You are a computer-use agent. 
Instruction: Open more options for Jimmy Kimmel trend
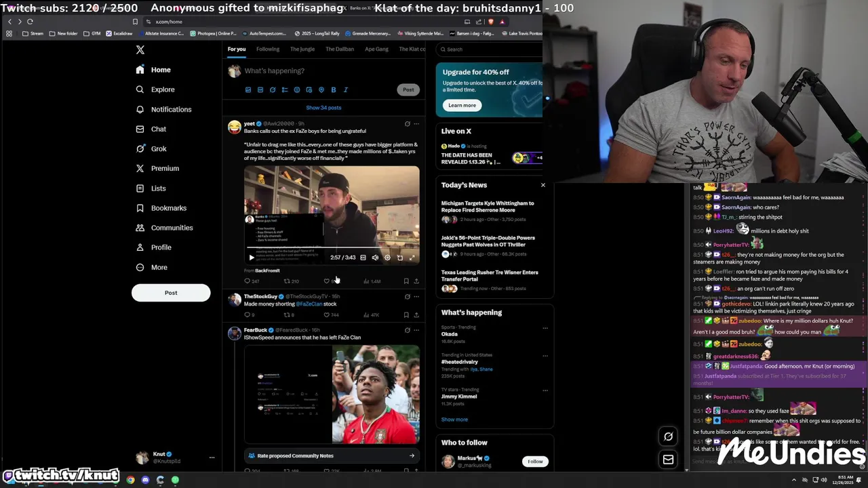545,390
